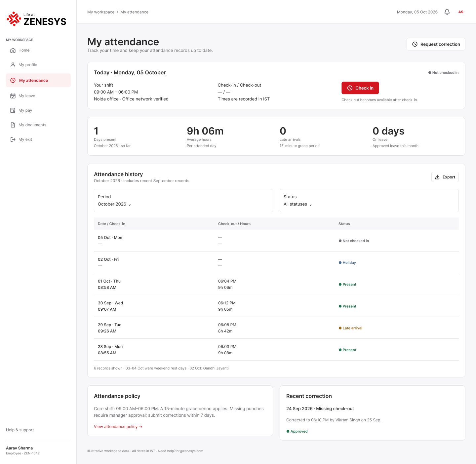Viewport: 476px width, 464px height.
Task: Click 08:58 AM check-in for 01 Oct
Action: pyautogui.click(x=107, y=288)
